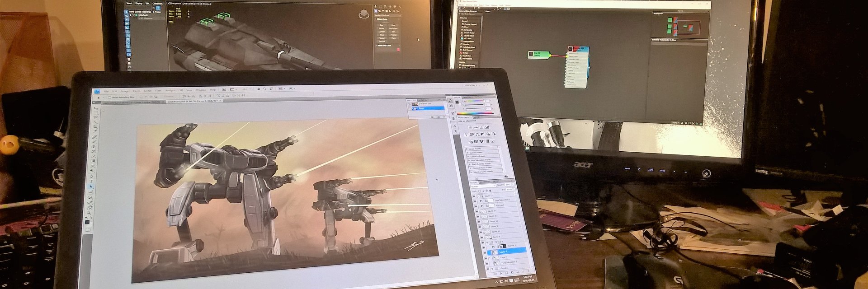Switch to the Channels tab
The width and height of the screenshot is (868, 289).
[x=486, y=182]
